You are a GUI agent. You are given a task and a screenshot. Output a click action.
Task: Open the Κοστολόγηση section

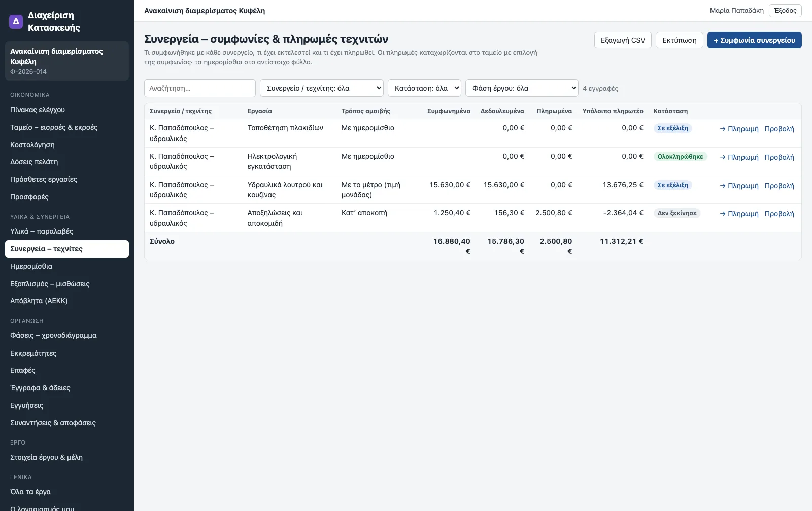tap(67, 145)
